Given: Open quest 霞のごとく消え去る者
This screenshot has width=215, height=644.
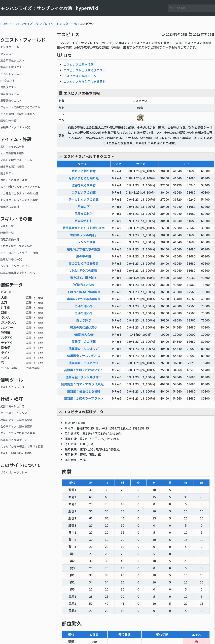Looking at the screenshot, I should (x=84, y=263).
